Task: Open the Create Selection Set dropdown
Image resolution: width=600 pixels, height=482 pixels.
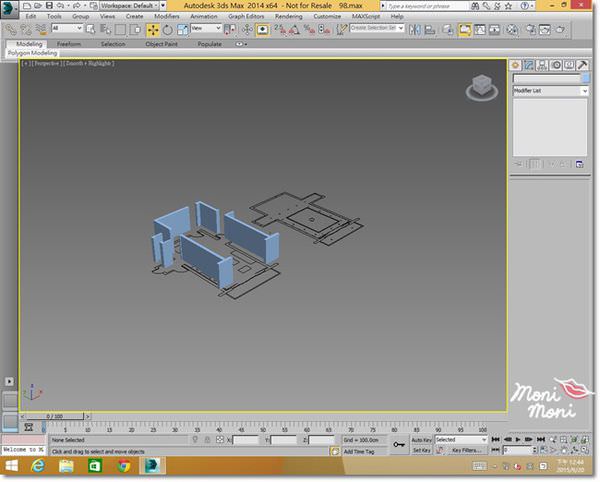Action: click(x=377, y=29)
